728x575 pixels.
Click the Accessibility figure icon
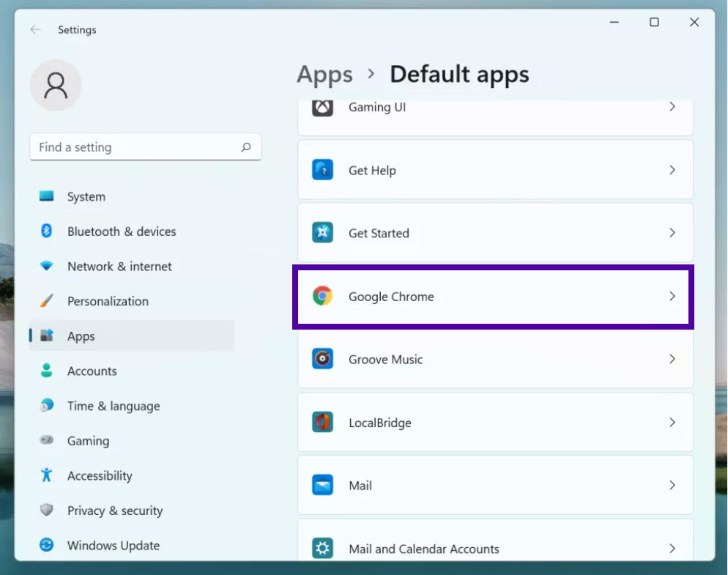46,475
